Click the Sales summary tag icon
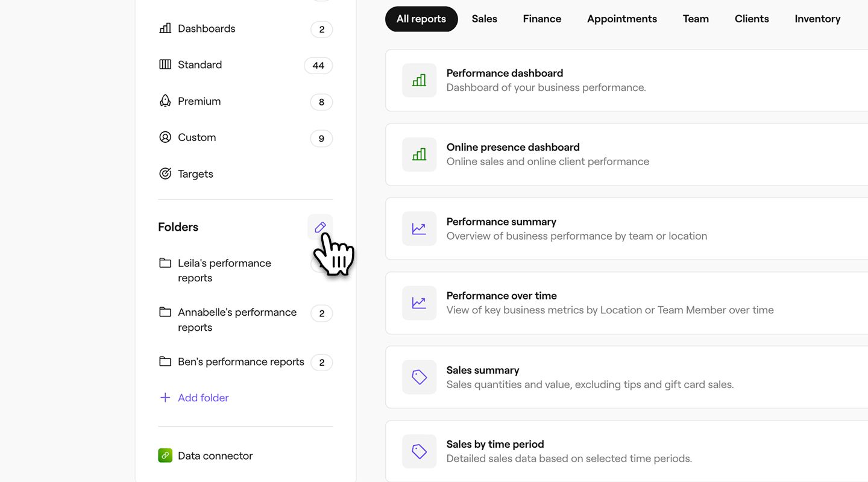 click(x=419, y=377)
